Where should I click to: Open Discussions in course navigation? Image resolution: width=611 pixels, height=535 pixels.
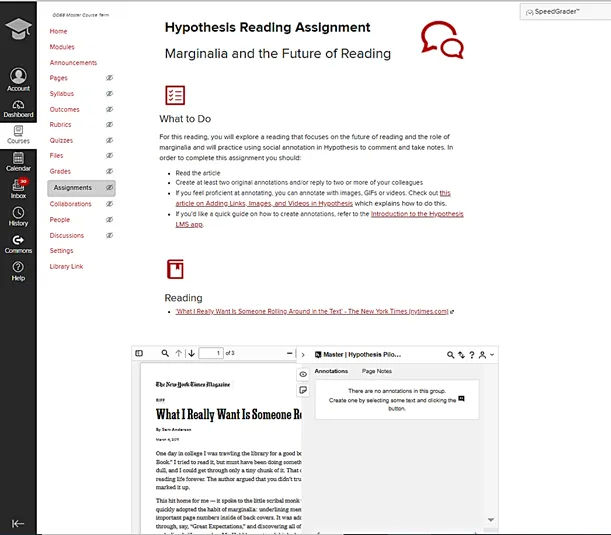click(67, 235)
